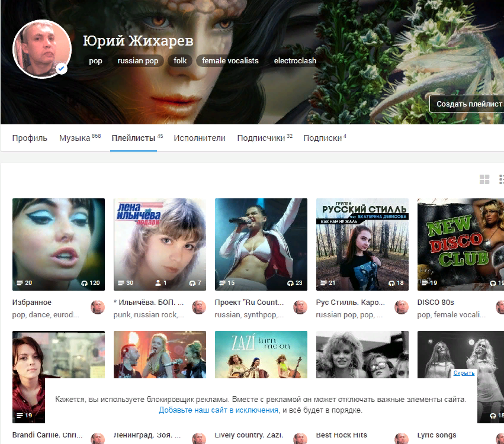The height and width of the screenshot is (444, 504).
Task: Hide the adblock notice via Скрыть link
Action: [463, 373]
